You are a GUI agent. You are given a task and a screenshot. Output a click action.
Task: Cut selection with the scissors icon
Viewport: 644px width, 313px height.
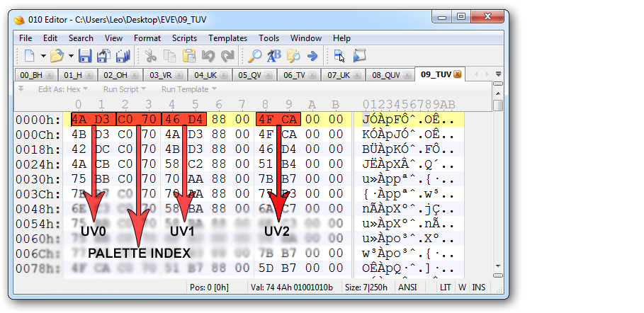(151, 55)
